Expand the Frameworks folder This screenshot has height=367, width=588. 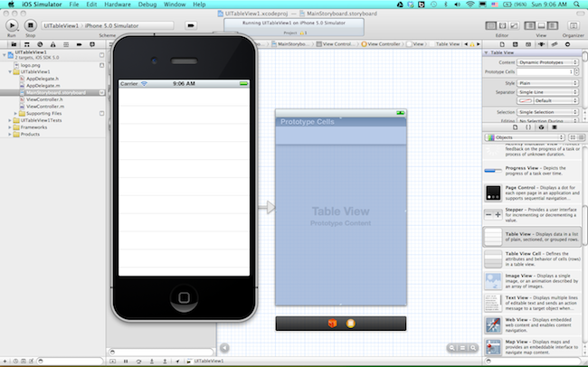[x=10, y=127]
